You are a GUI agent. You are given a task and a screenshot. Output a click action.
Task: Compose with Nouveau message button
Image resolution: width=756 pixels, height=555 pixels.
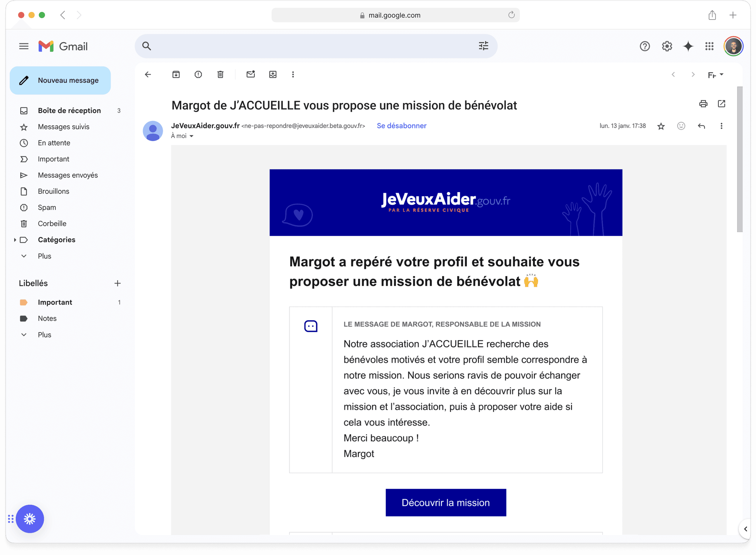60,80
